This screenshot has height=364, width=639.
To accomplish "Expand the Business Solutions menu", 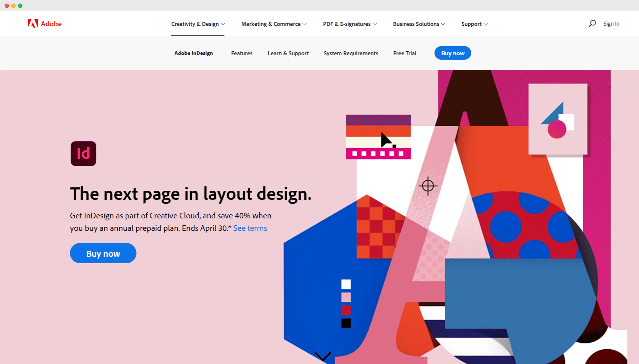I will coord(419,24).
